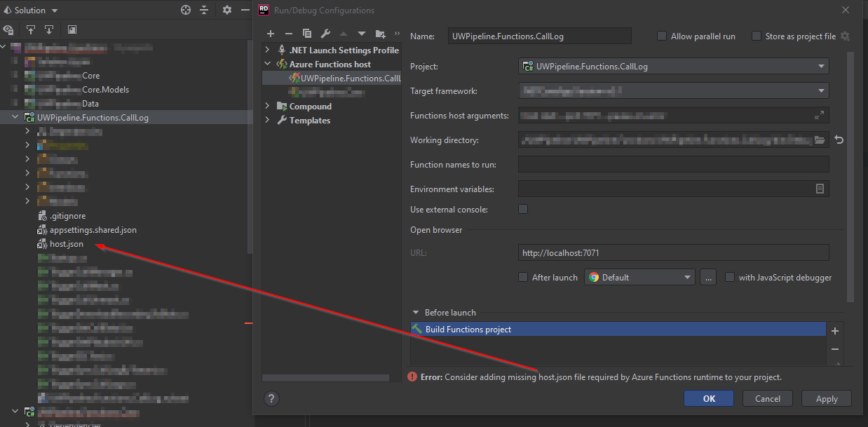This screenshot has width=868, height=427.
Task: Click the expand environment variables icon
Action: (820, 189)
